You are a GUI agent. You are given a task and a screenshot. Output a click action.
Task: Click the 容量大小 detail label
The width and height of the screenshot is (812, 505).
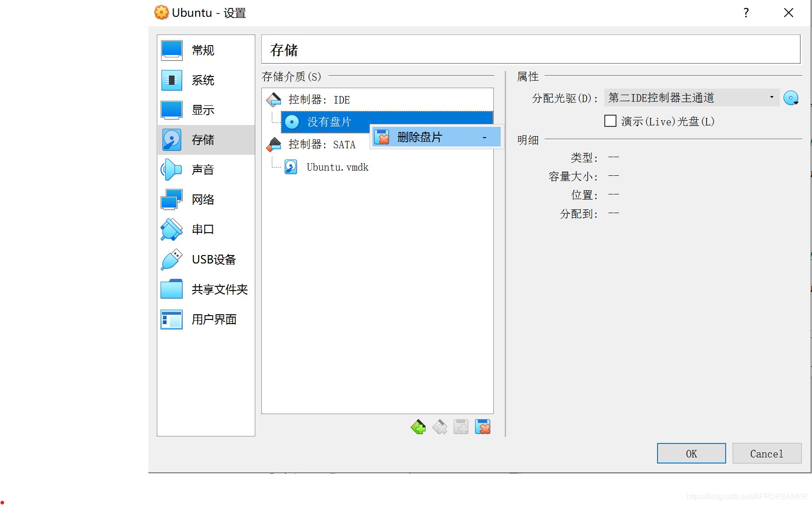(x=573, y=177)
